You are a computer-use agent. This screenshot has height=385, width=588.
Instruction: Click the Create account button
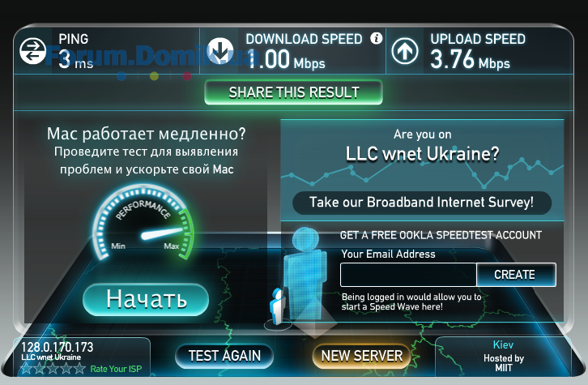(516, 275)
